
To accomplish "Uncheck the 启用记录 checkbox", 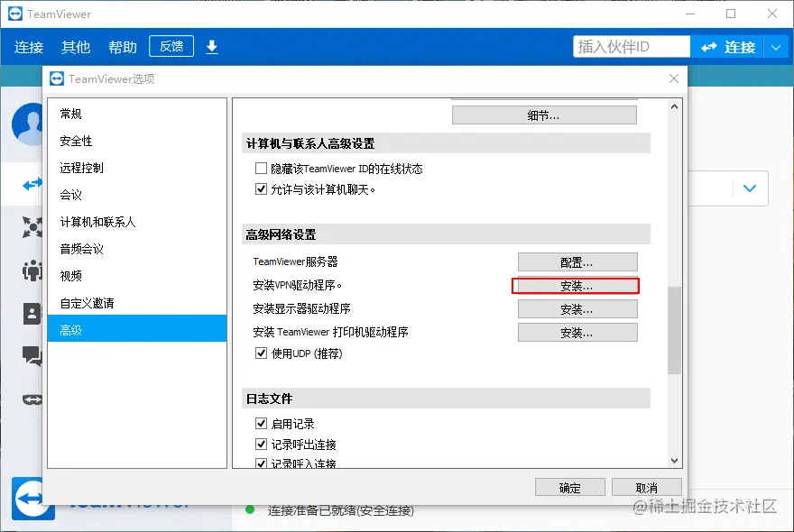I will pos(261,423).
